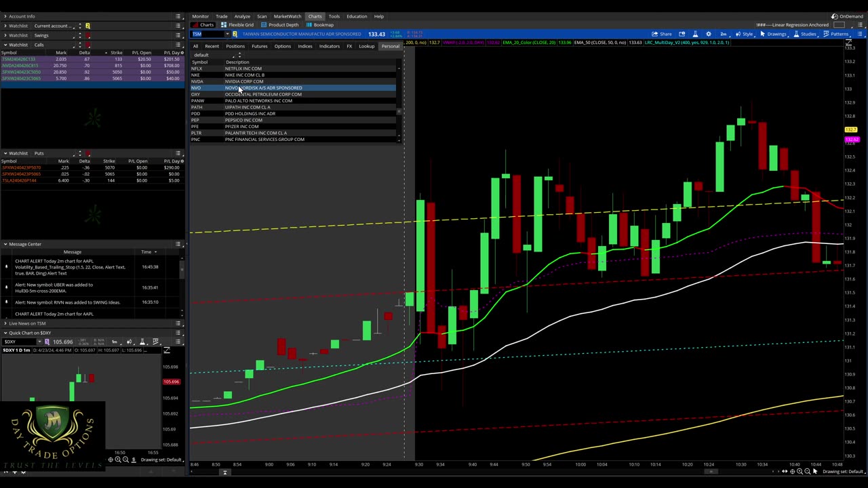868x488 pixels.
Task: Click the Share button on the chart toolbar
Action: 662,34
